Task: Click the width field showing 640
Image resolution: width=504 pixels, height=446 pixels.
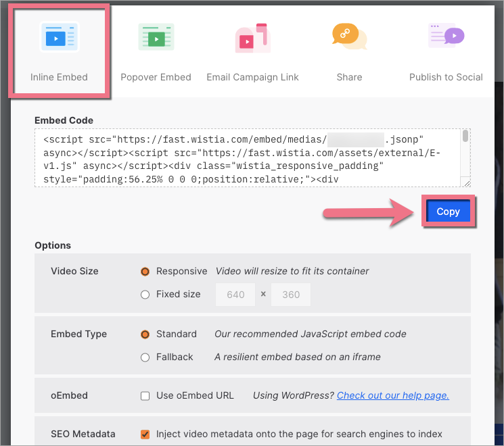Action: [235, 295]
